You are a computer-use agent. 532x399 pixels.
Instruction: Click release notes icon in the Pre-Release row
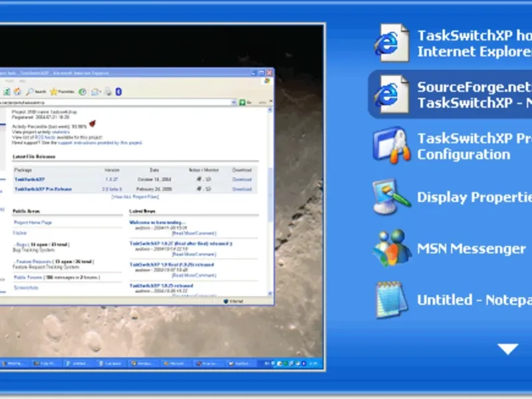(199, 189)
